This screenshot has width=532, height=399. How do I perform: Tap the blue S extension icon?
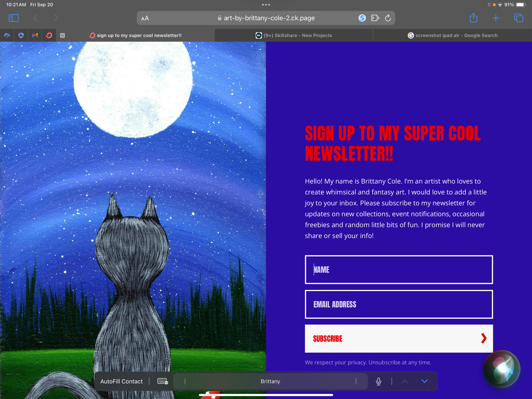pyautogui.click(x=362, y=18)
